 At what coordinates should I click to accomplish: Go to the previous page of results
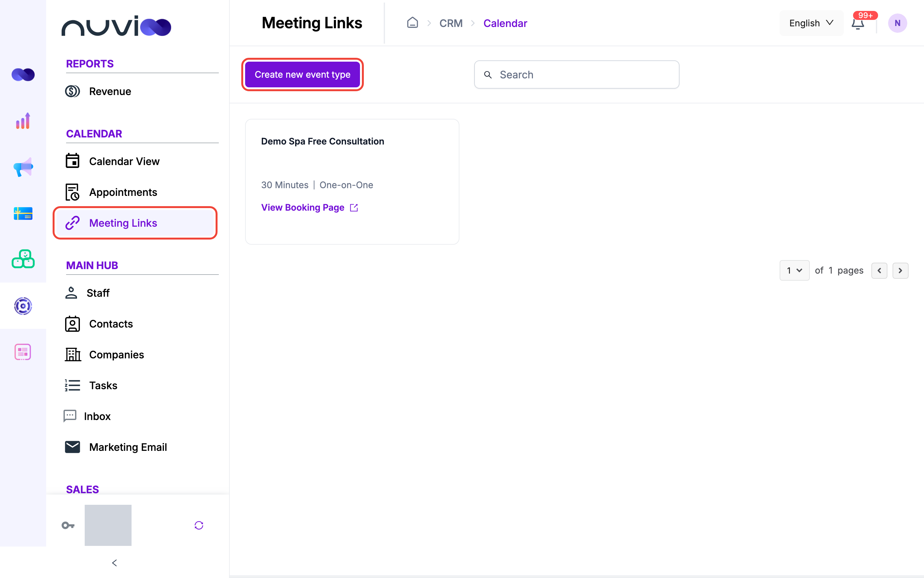click(879, 271)
